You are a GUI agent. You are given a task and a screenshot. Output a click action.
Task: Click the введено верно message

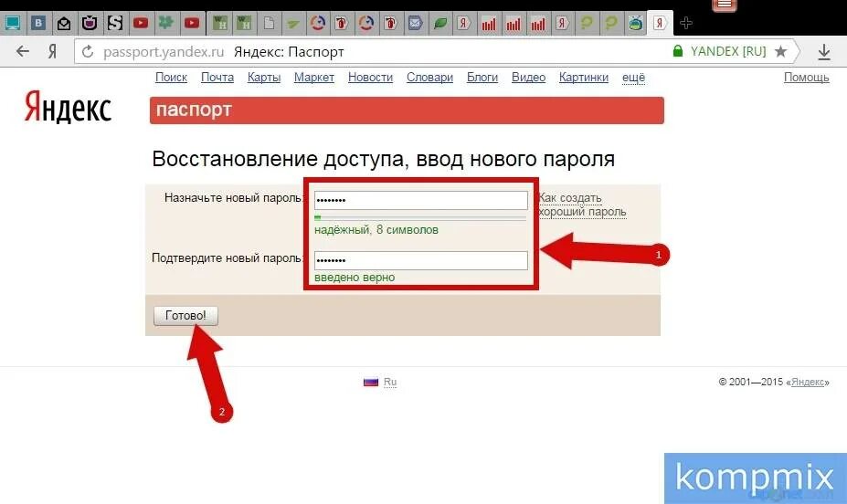[355, 278]
